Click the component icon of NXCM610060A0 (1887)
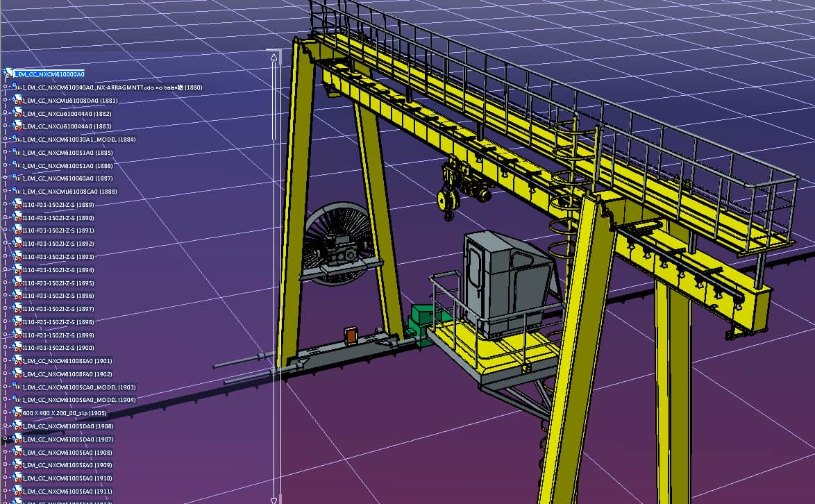Screen dimensions: 815x504 tap(17, 178)
